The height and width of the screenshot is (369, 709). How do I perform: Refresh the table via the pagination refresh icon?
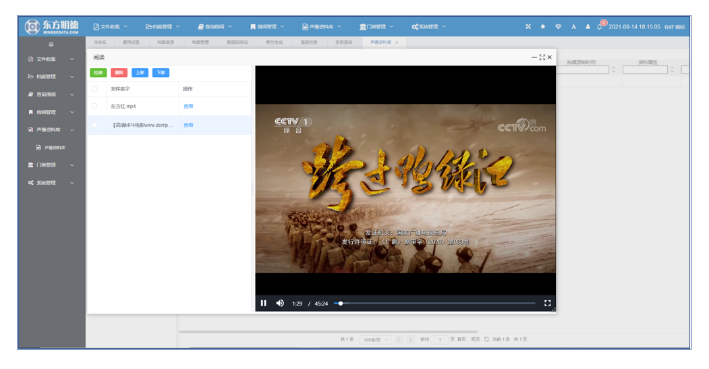[x=487, y=339]
